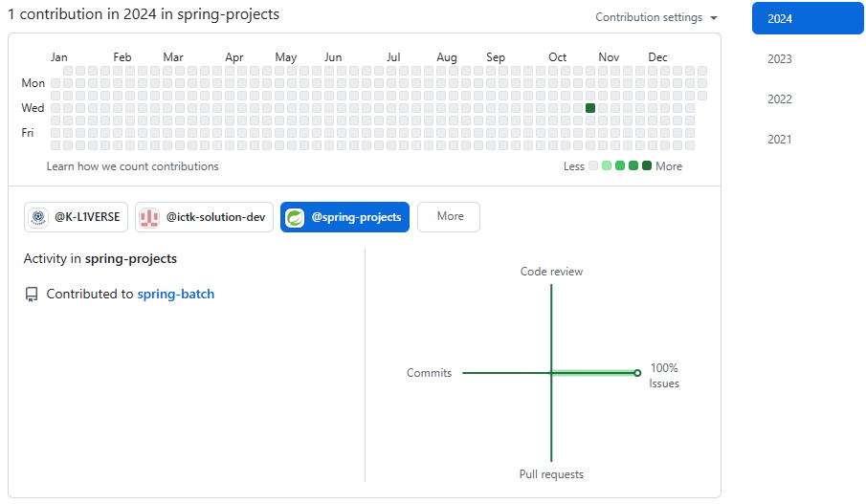Switch to the 2023 contribution year
The height and width of the screenshot is (504, 866).
[779, 59]
